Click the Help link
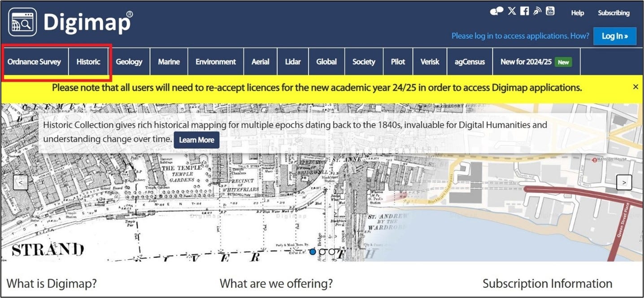 tap(578, 13)
